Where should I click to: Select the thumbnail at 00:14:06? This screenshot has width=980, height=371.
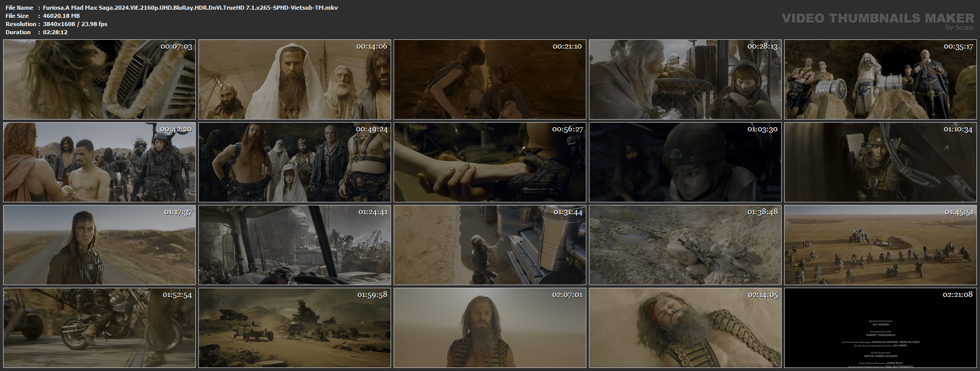click(294, 80)
